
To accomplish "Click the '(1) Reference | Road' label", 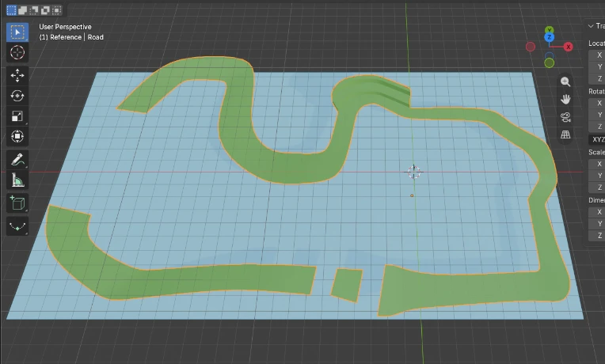I will pyautogui.click(x=71, y=37).
